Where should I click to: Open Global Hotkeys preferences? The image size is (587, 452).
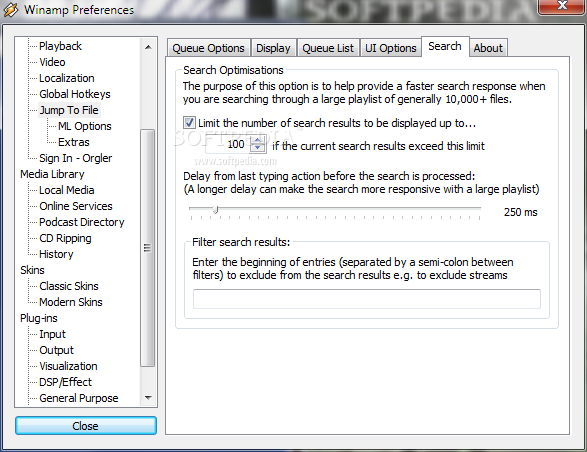click(74, 94)
